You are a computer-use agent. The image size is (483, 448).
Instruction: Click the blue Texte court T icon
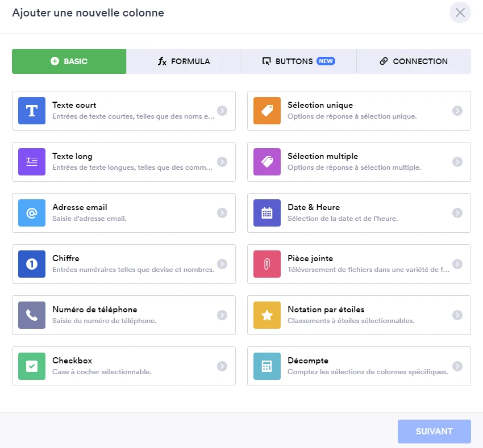32,111
